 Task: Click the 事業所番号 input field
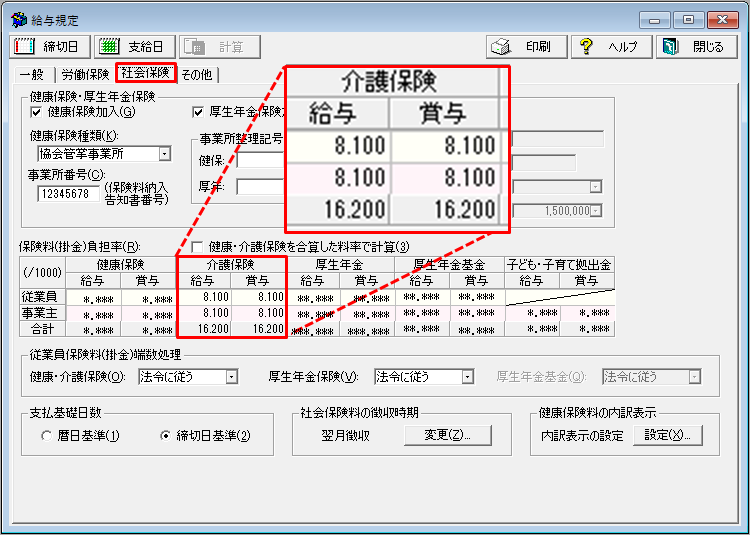click(68, 194)
